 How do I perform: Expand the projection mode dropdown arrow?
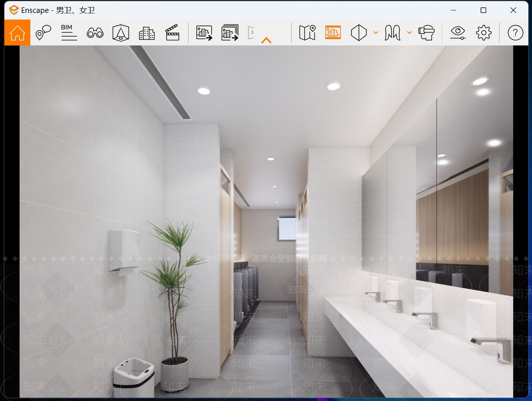click(376, 33)
